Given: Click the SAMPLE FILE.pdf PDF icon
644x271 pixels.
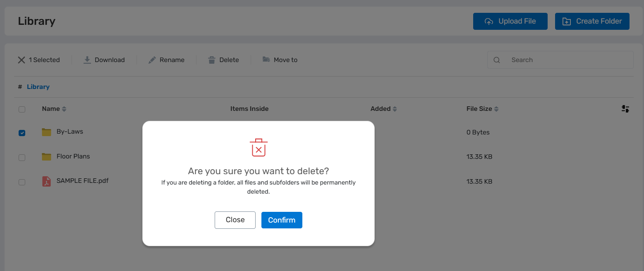Looking at the screenshot, I should click(46, 181).
